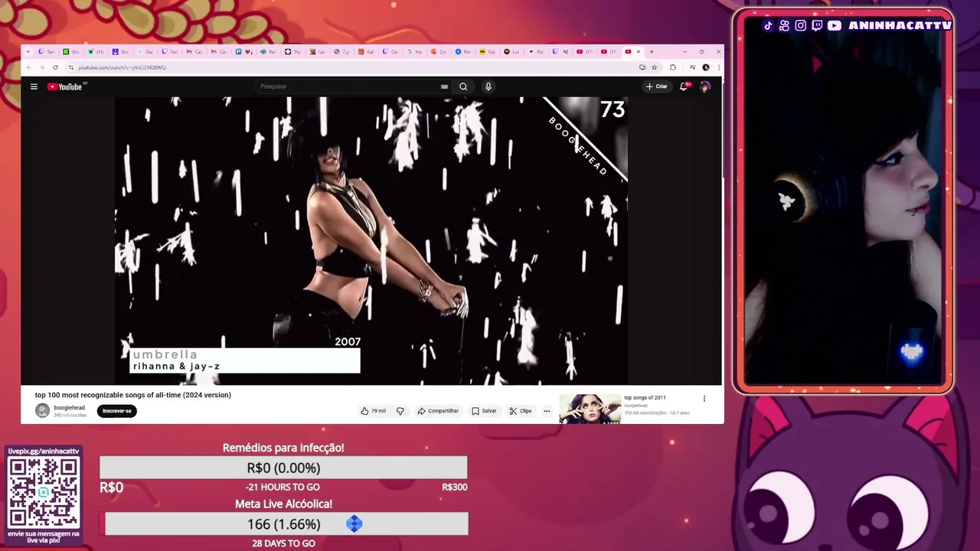The width and height of the screenshot is (980, 551).
Task: Open the Criar create menu
Action: pos(657,86)
